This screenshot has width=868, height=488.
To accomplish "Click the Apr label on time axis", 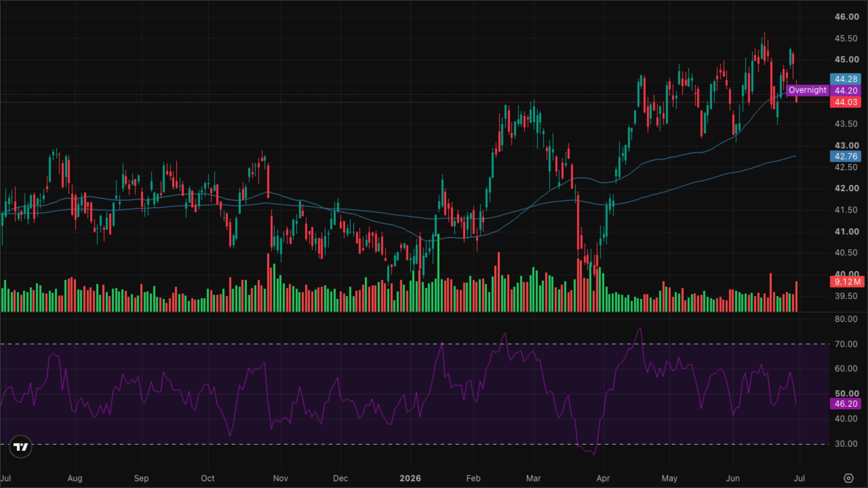I will [603, 478].
